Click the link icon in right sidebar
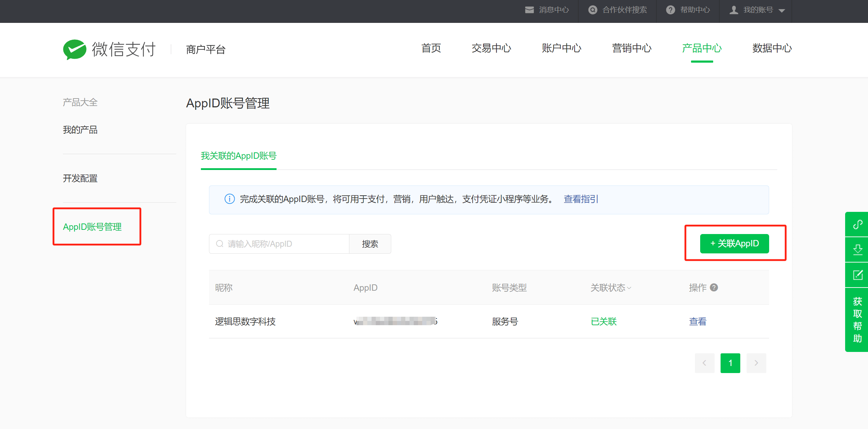Image resolution: width=868 pixels, height=429 pixels. click(857, 224)
